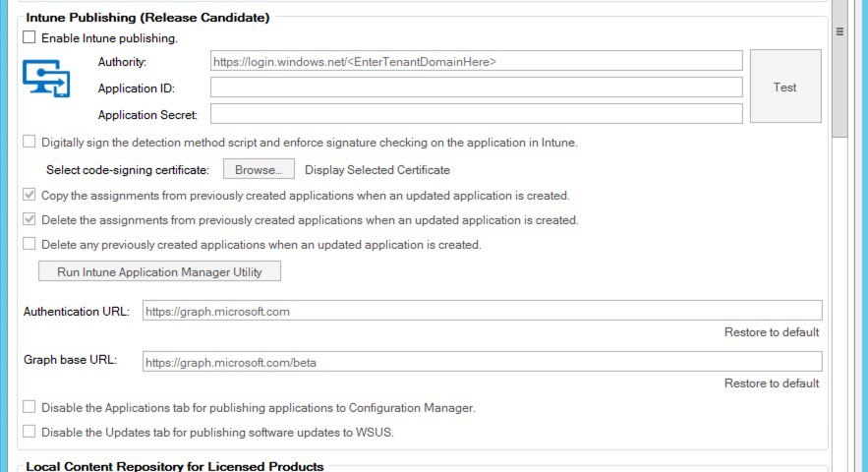Image resolution: width=868 pixels, height=472 pixels.
Task: Enable Intune publishing checkbox
Action: 29,37
